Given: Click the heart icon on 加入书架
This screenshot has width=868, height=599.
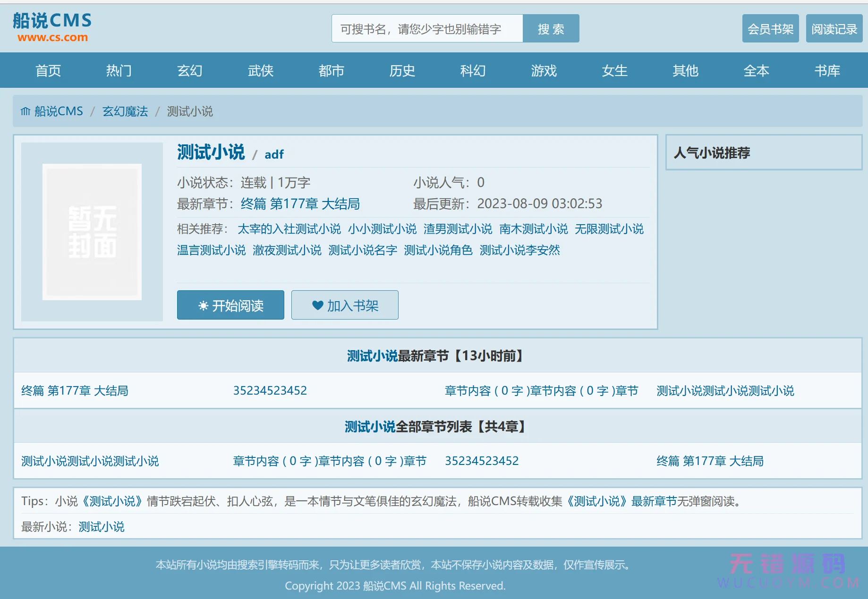Looking at the screenshot, I should tap(317, 305).
